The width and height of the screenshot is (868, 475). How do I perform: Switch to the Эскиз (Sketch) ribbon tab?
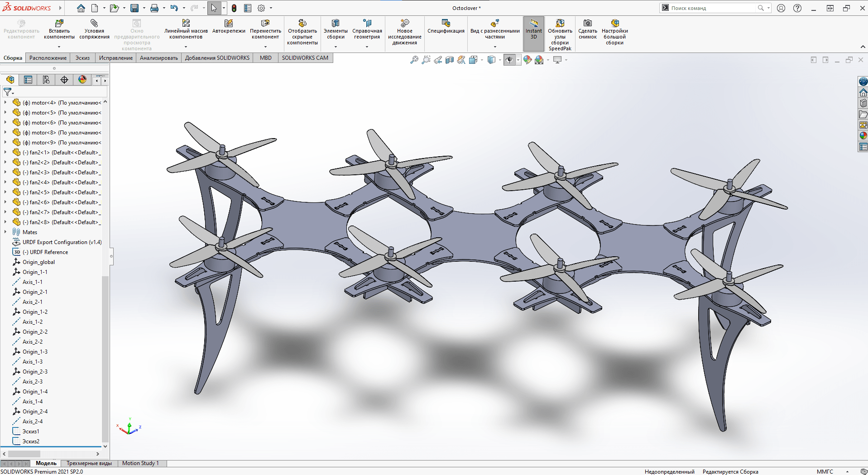point(82,58)
